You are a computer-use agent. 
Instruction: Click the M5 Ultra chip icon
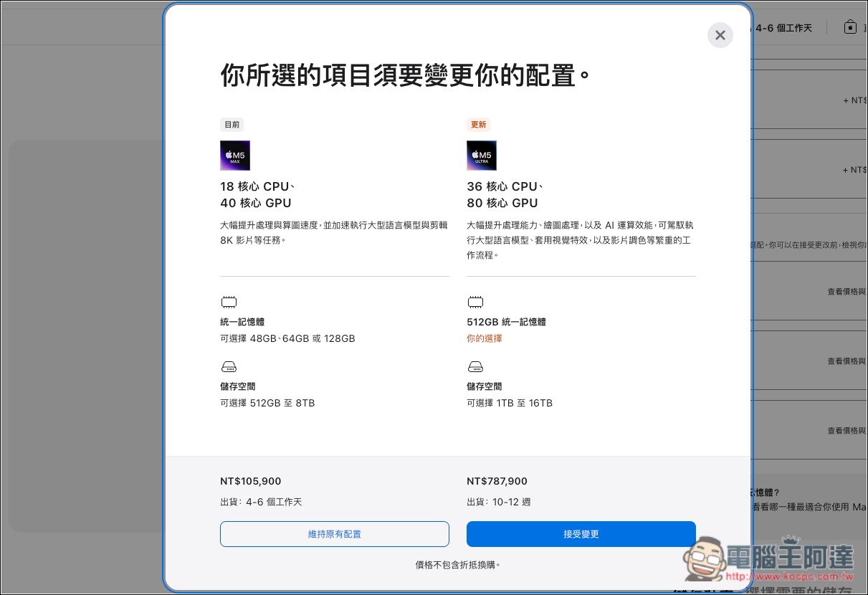[482, 156]
